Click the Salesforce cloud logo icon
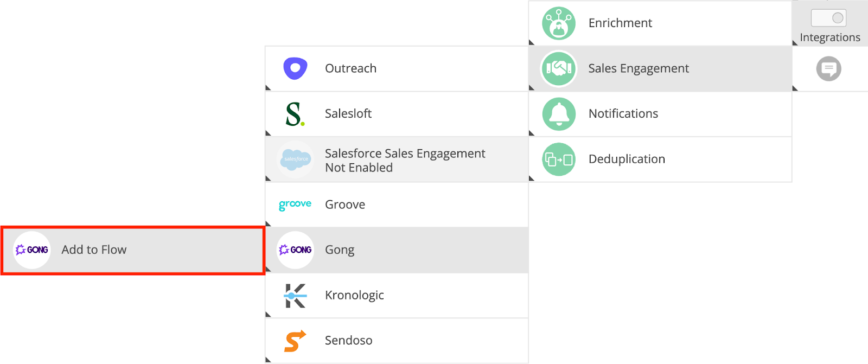This screenshot has height=364, width=868. pos(295,159)
